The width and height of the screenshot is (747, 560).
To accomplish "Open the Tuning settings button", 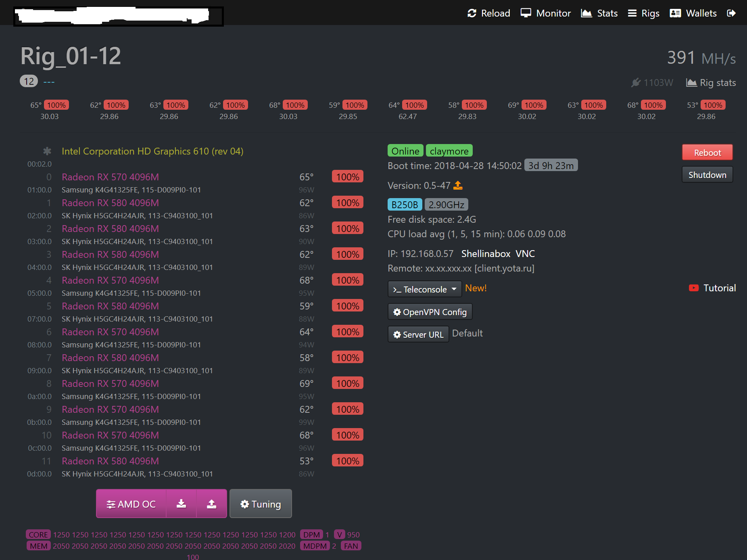I will tap(261, 504).
